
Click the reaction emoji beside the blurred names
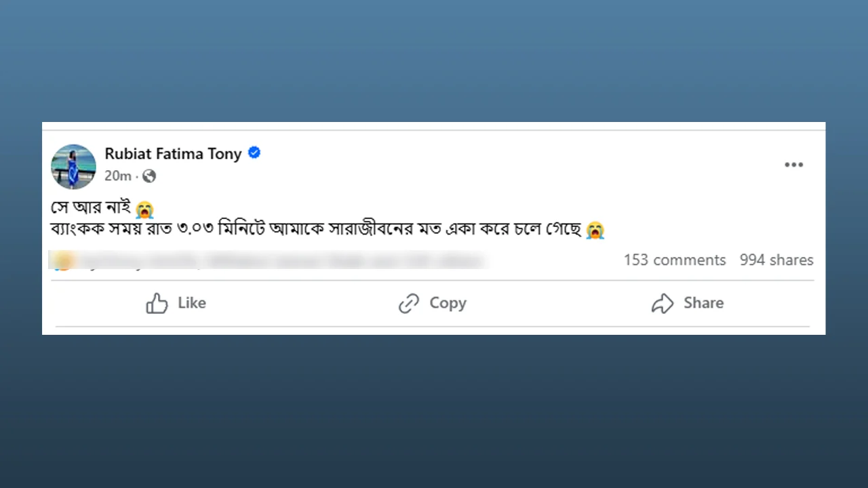click(62, 261)
